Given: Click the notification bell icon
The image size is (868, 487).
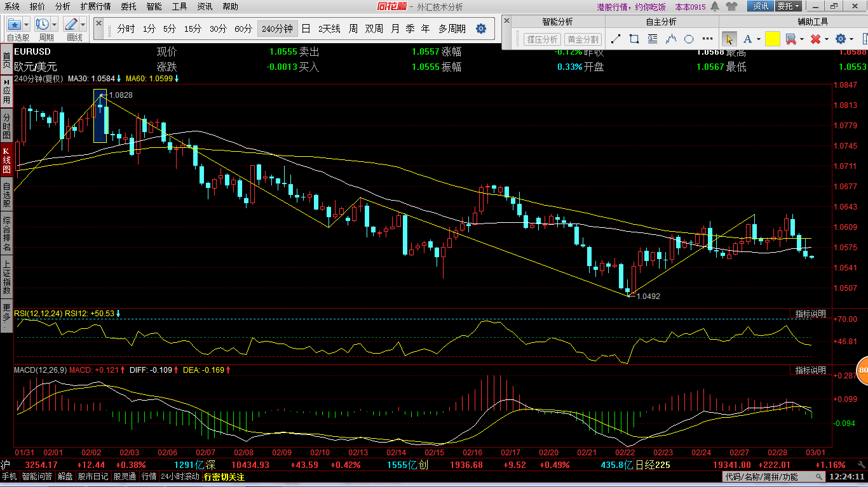Looking at the screenshot, I should click(x=716, y=6).
